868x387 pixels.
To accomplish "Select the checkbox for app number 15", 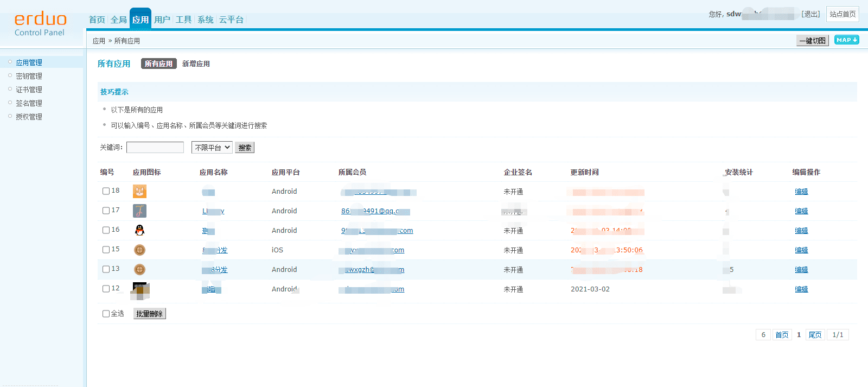I will 106,250.
